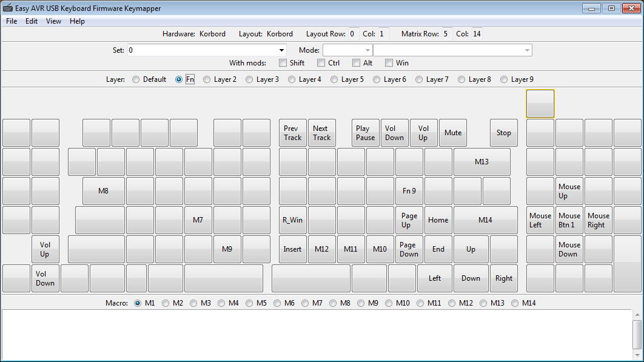Tick the Alt modifier checkbox

(x=356, y=63)
